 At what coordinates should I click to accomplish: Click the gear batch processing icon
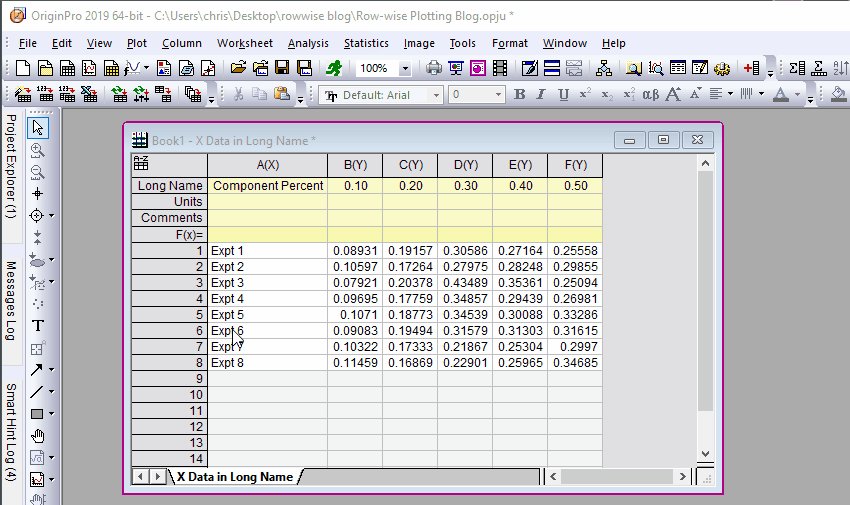[722, 68]
